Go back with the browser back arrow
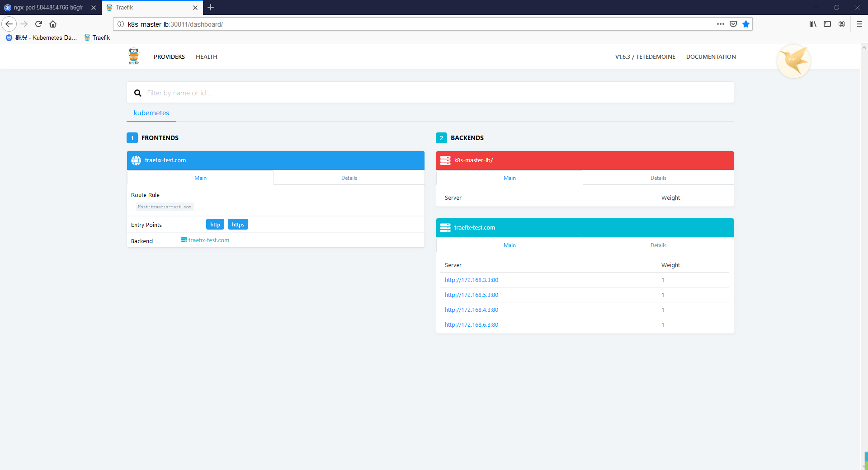The width and height of the screenshot is (868, 470). coord(9,24)
